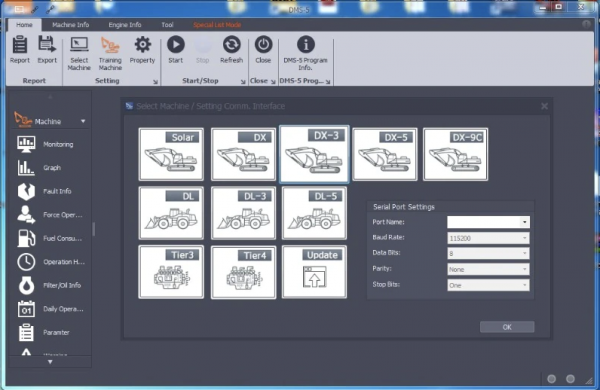Click the help icon at ribbon right
Image resolution: width=600 pixels, height=390 pixels.
(x=586, y=24)
